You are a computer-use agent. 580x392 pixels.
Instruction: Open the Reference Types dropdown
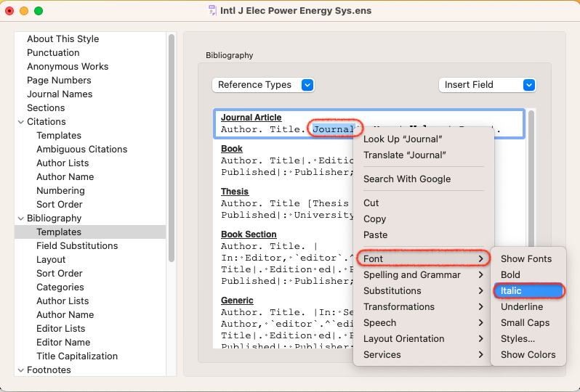(263, 85)
